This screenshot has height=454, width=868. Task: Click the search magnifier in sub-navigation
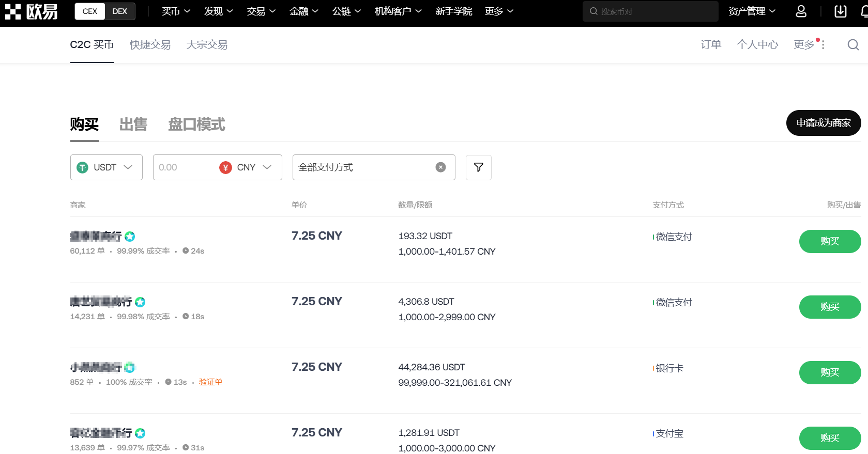click(x=853, y=45)
